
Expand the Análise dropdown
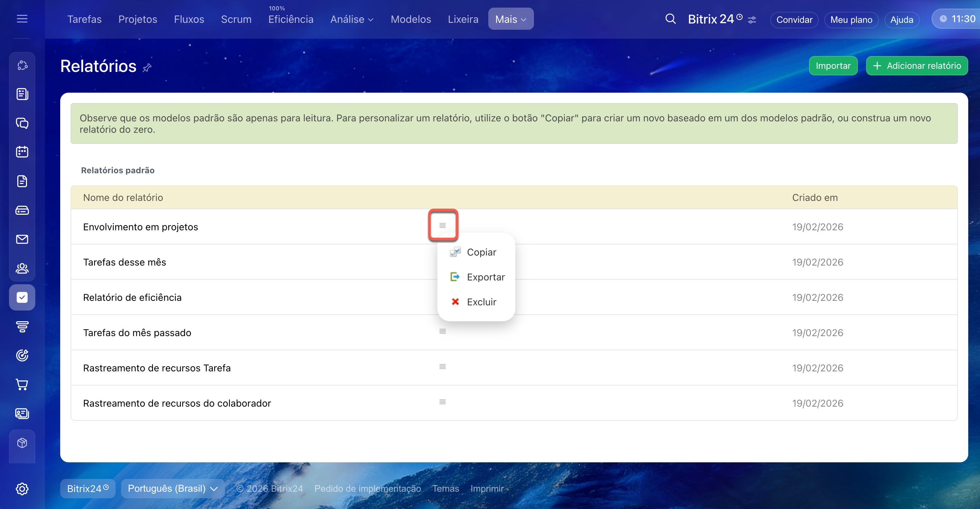352,19
